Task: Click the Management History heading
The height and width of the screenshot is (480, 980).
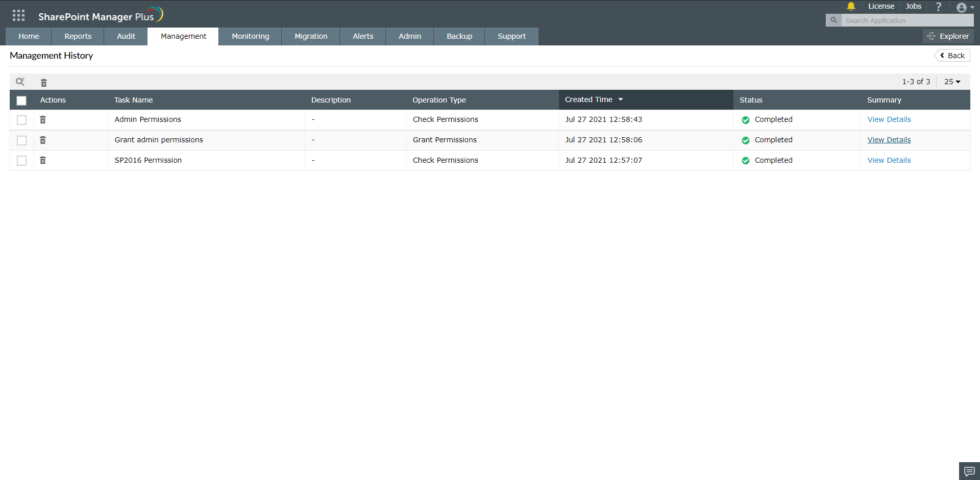Action: pyautogui.click(x=51, y=56)
